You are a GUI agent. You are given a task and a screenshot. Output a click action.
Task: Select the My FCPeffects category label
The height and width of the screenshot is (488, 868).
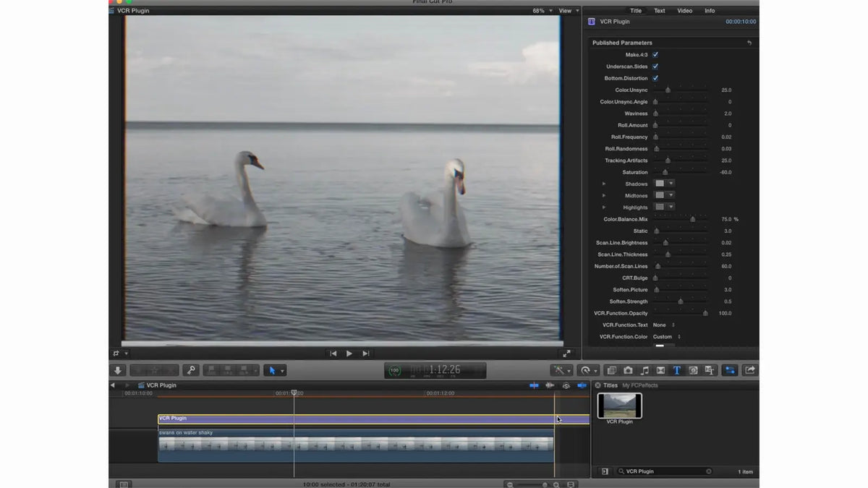(x=640, y=385)
